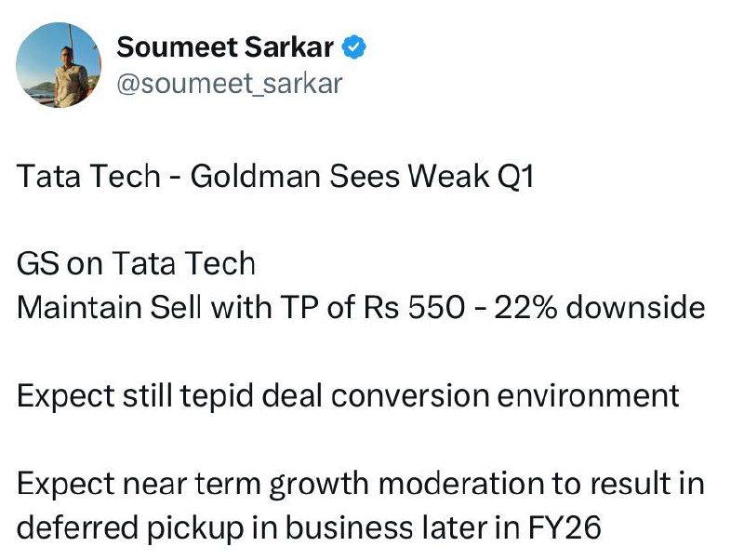Open Soumeet Sarkar's profile picture
This screenshot has width=744, height=560.
[58, 65]
